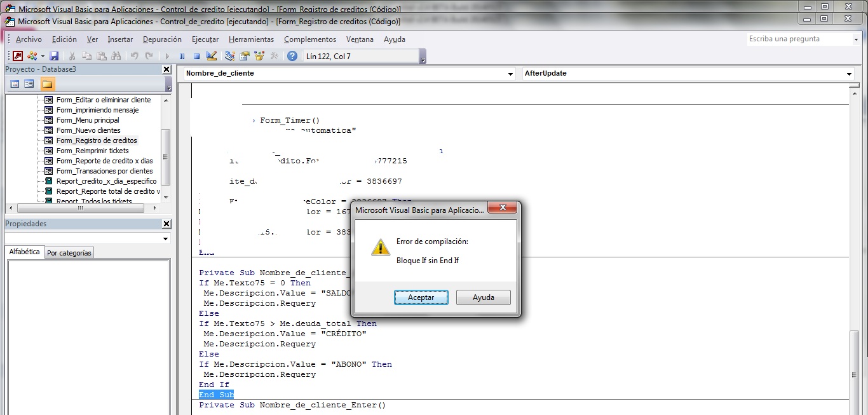Expand the Escriba una pregunta dropdown arrow
868x415 pixels.
click(x=855, y=39)
